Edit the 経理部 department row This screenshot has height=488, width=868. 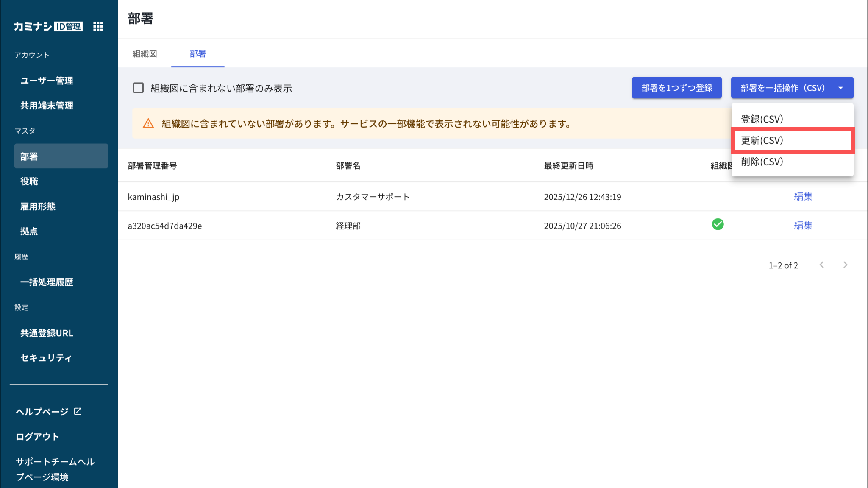[x=803, y=225]
